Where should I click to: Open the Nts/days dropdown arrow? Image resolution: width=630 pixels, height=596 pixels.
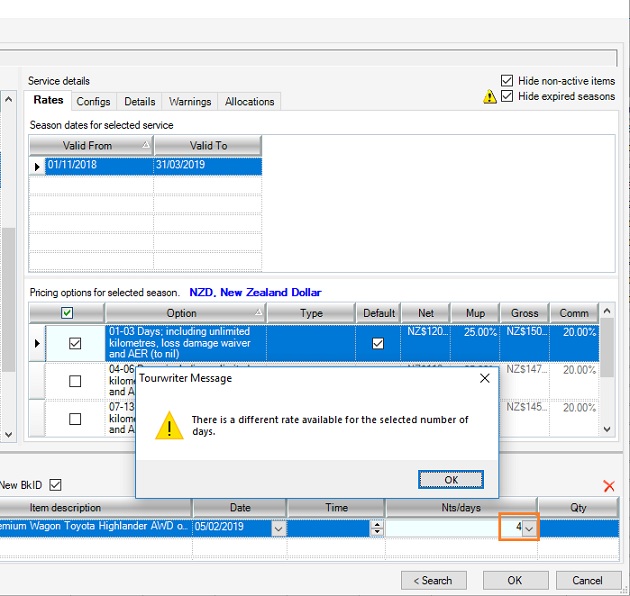529,528
